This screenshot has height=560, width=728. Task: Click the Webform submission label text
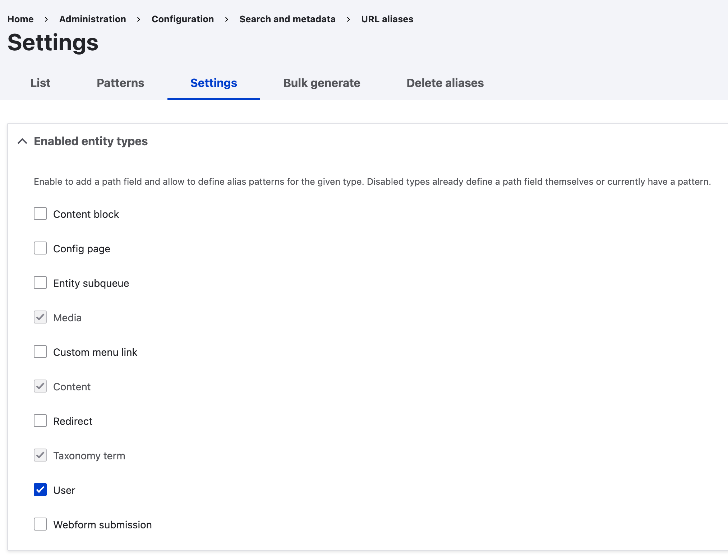point(102,525)
